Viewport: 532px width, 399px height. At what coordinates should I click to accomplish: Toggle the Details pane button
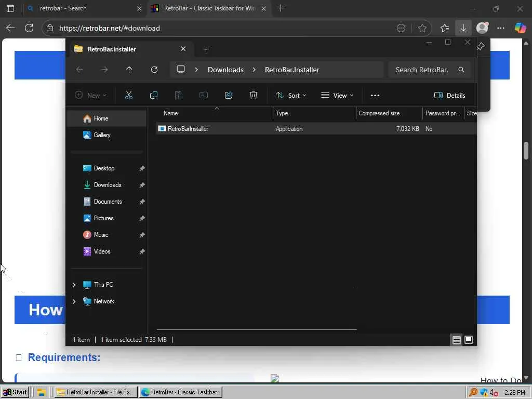[x=449, y=96]
